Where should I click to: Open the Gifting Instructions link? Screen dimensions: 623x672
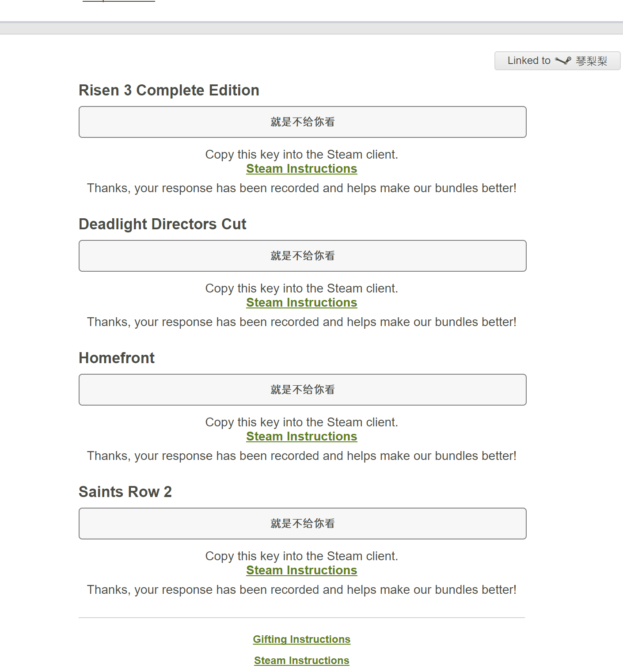[x=301, y=639]
